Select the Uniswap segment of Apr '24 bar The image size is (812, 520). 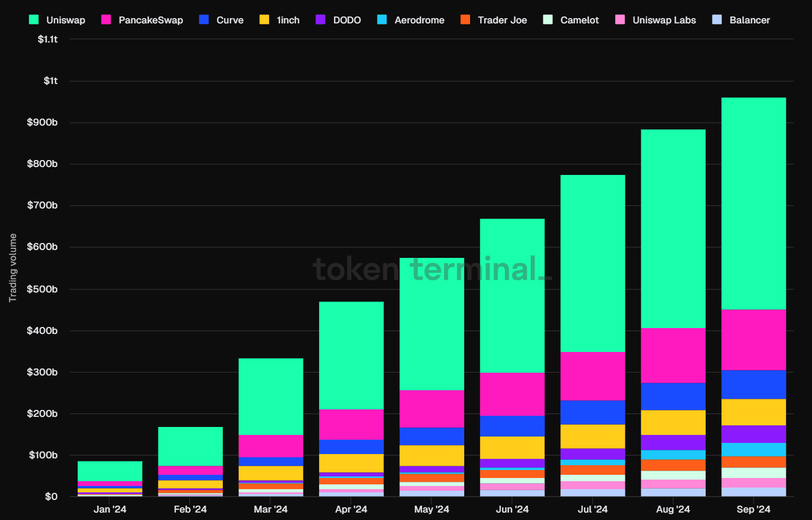(351, 356)
